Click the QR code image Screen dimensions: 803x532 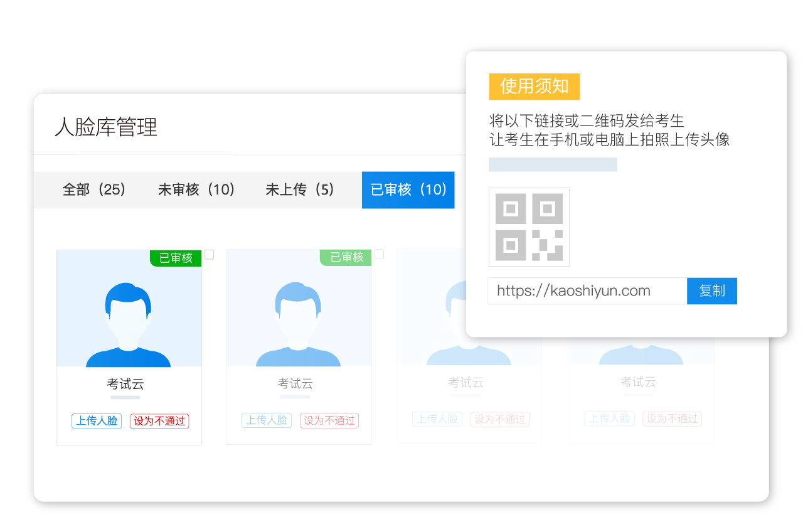[529, 227]
